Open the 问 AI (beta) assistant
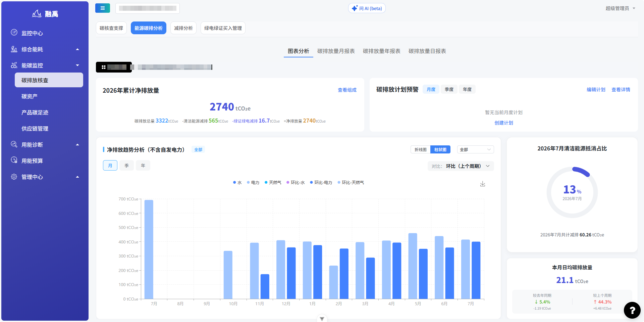 367,8
